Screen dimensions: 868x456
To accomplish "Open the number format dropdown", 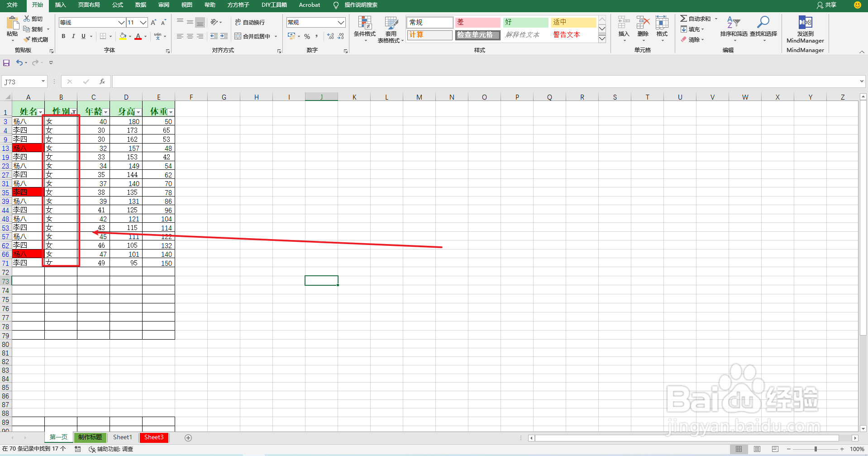I will pos(341,22).
